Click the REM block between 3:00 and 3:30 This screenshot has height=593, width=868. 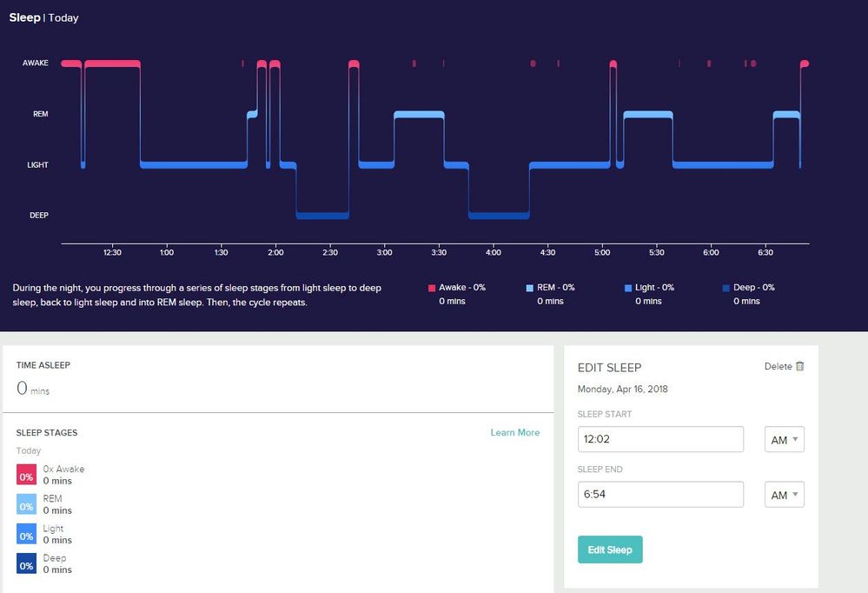click(x=419, y=115)
